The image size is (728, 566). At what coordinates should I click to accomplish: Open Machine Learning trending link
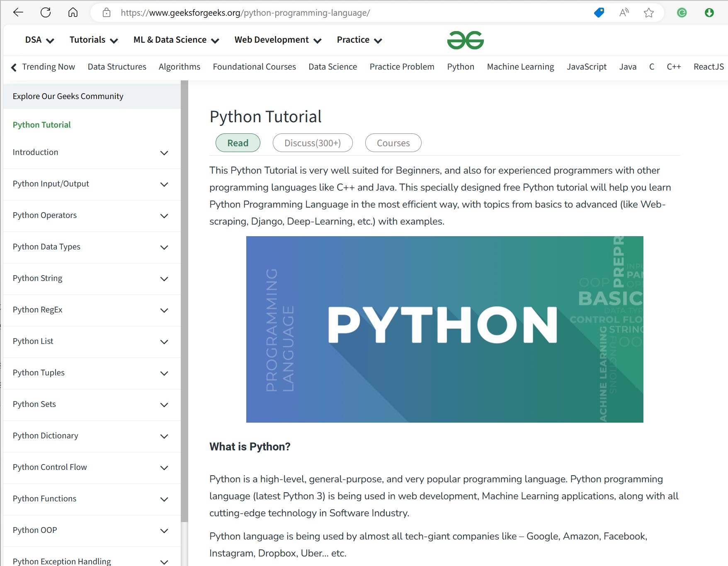521,67
